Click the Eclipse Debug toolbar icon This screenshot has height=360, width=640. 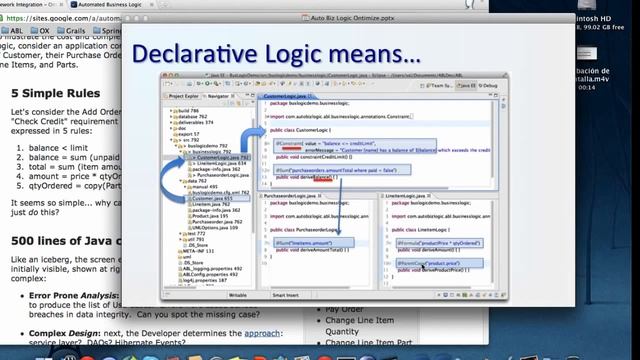pos(199,84)
